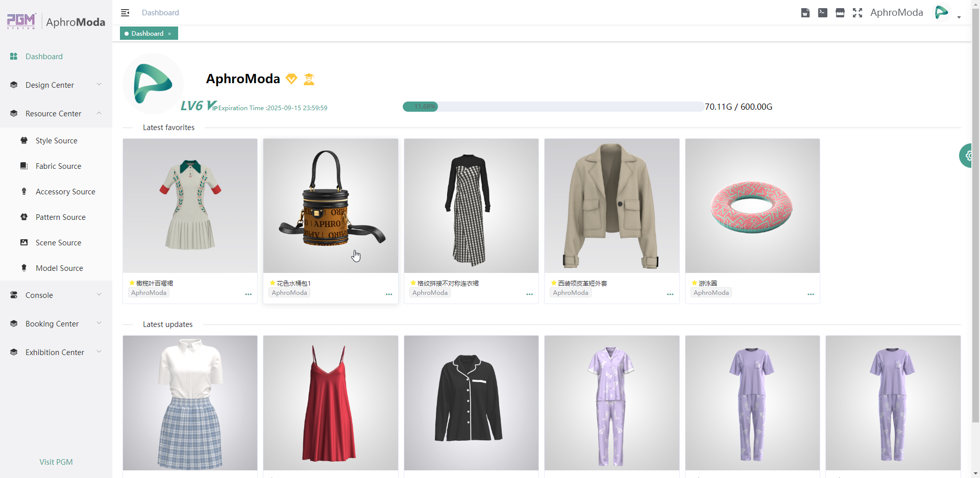This screenshot has width=980, height=478.
Task: Click the Exhibition Center sidebar icon
Action: pos(14,353)
